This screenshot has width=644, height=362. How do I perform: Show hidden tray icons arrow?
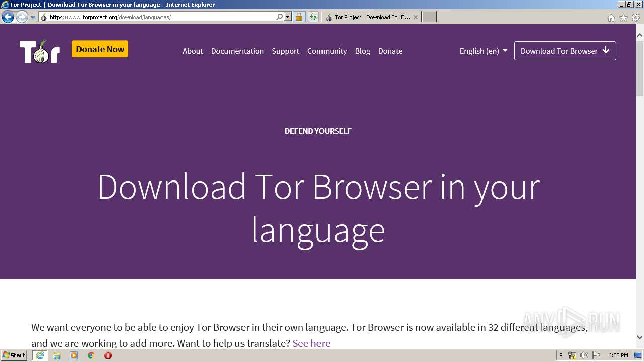tap(561, 355)
